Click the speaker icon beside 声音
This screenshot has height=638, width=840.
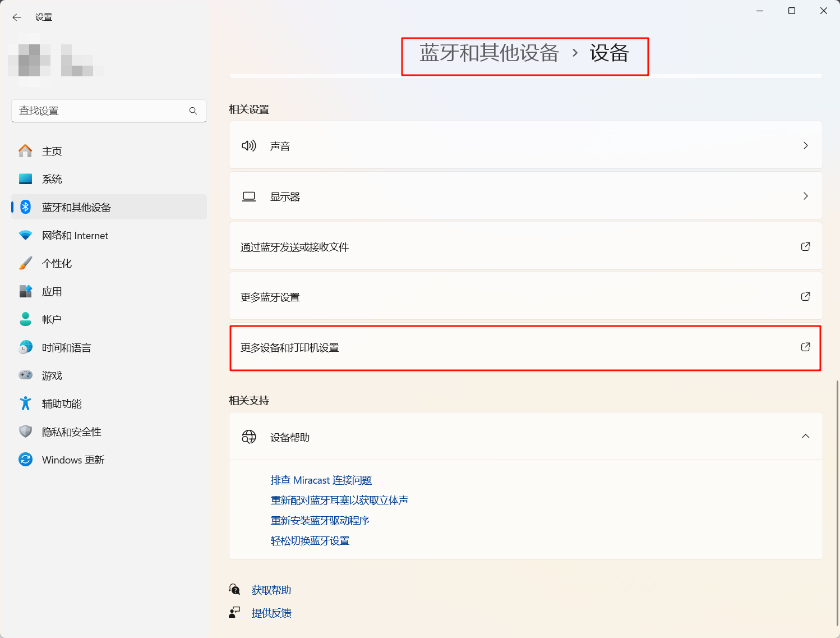(248, 146)
